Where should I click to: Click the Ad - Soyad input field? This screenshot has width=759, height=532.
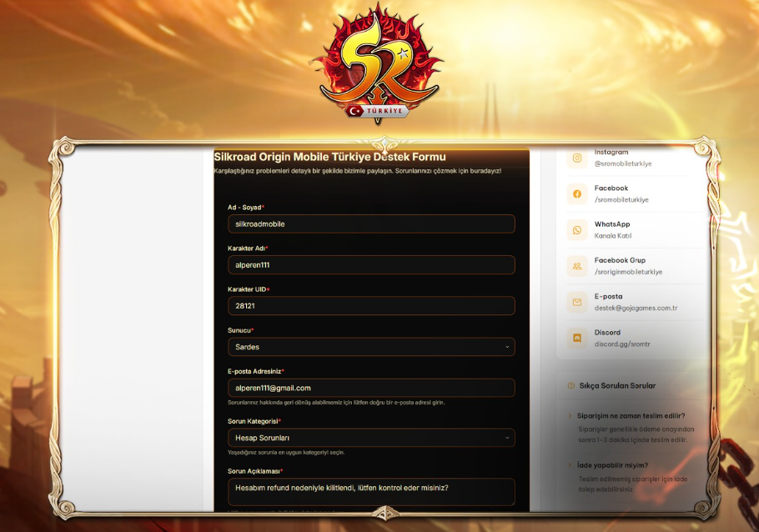point(371,223)
